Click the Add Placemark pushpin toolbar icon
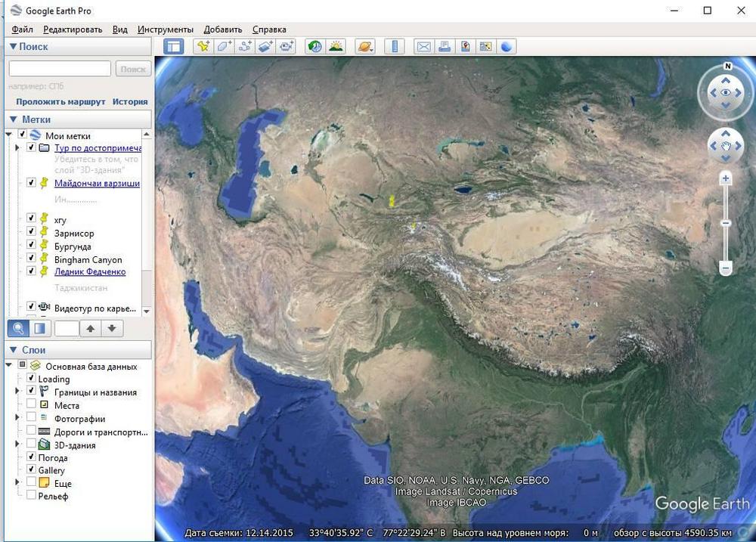 point(203,46)
